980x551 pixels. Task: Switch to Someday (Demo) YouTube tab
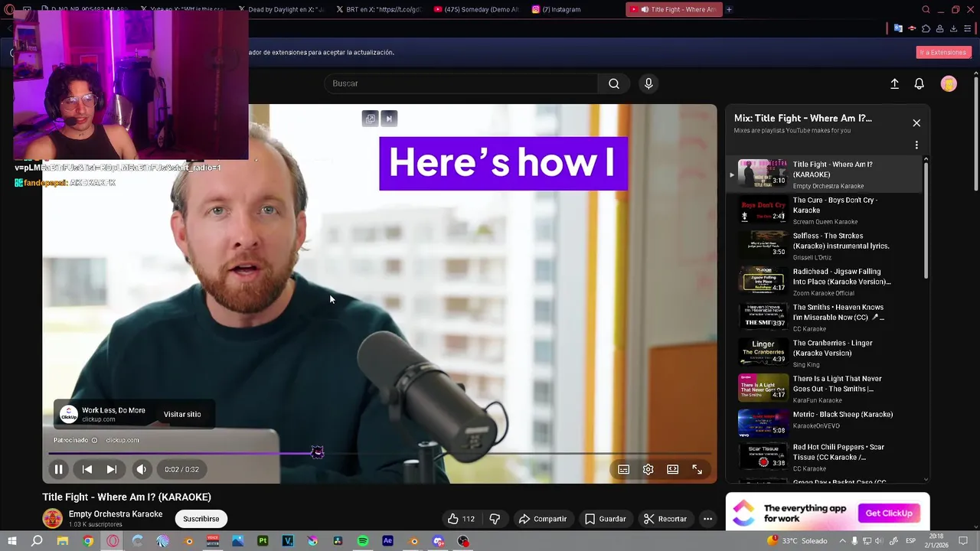click(475, 9)
